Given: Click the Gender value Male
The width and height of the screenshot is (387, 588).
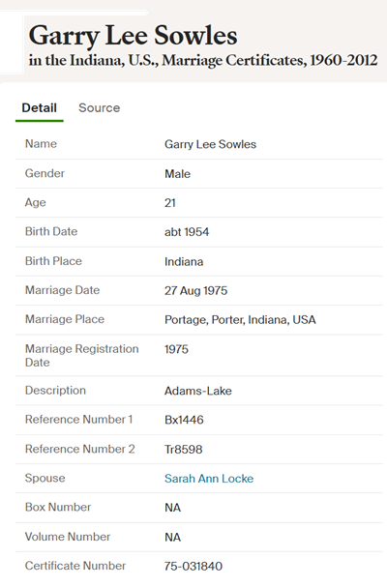Looking at the screenshot, I should [177, 174].
